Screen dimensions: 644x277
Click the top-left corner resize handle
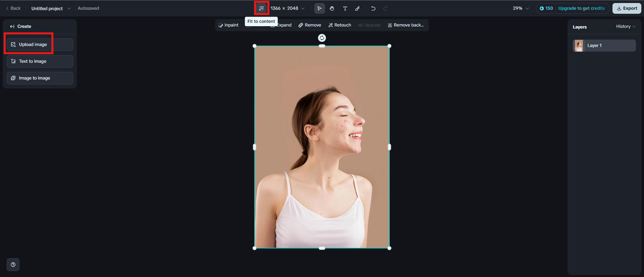tap(255, 46)
